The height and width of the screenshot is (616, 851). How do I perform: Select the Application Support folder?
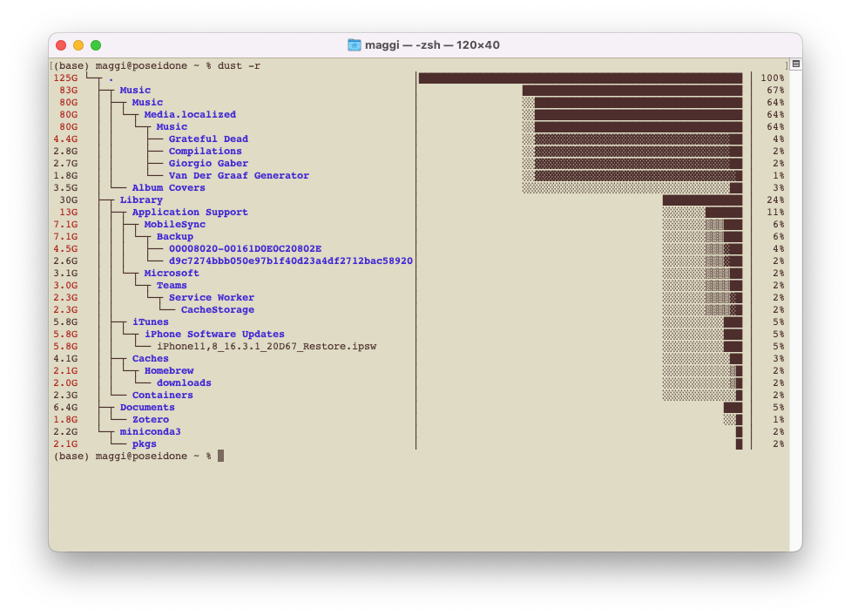(x=190, y=213)
